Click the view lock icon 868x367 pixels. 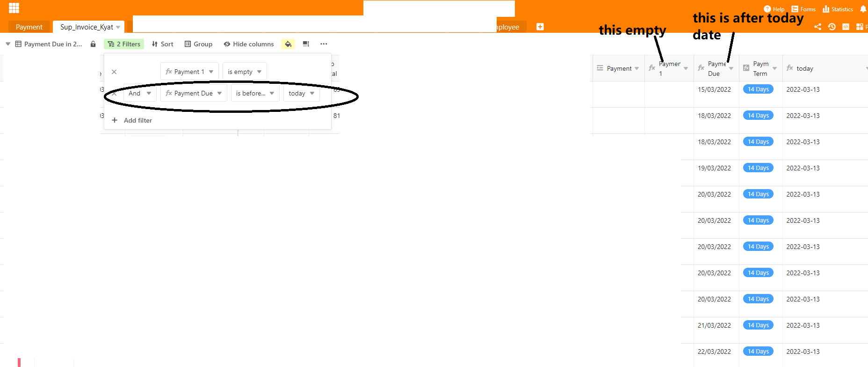(x=93, y=44)
